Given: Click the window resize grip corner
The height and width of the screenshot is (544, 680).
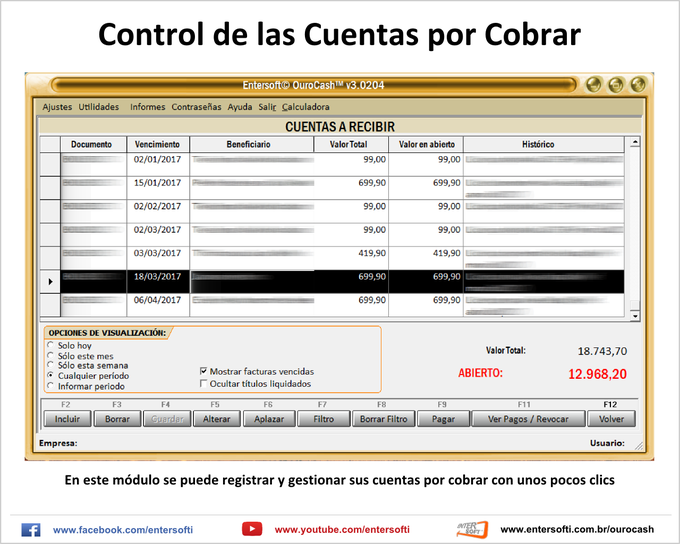Looking at the screenshot, I should (x=639, y=445).
